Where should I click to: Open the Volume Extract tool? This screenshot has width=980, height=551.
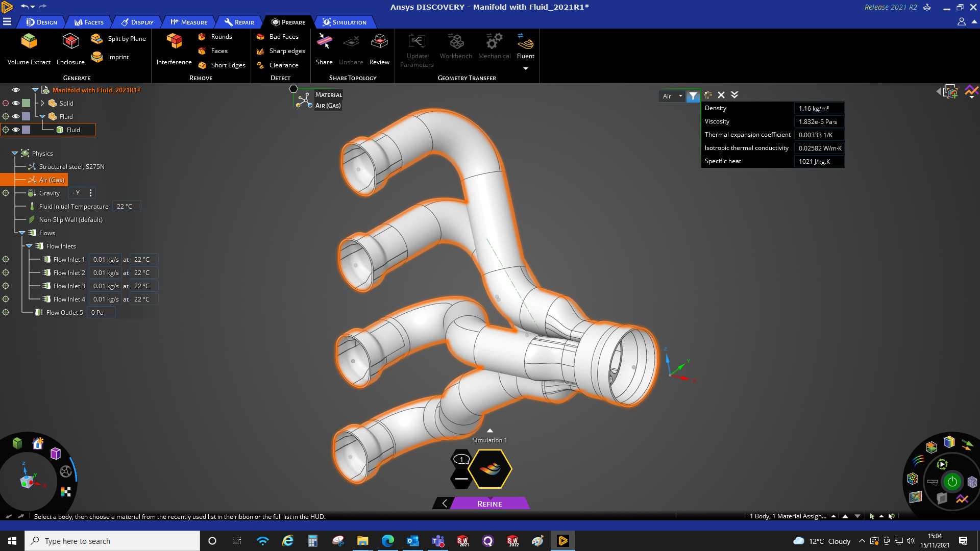29,49
